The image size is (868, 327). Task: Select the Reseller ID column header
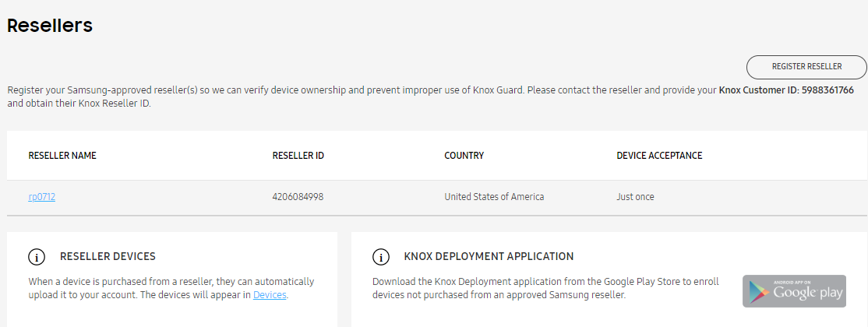(298, 156)
